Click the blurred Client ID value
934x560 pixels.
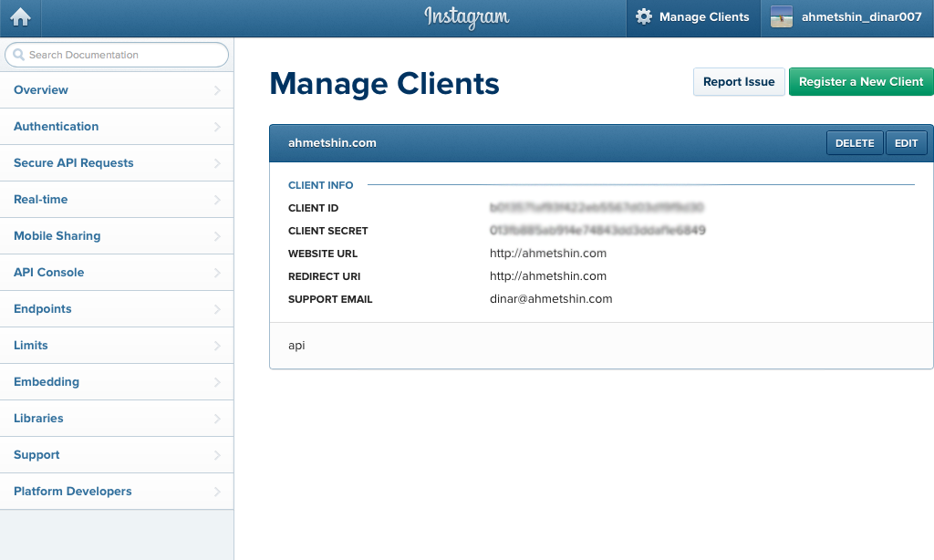click(x=597, y=207)
